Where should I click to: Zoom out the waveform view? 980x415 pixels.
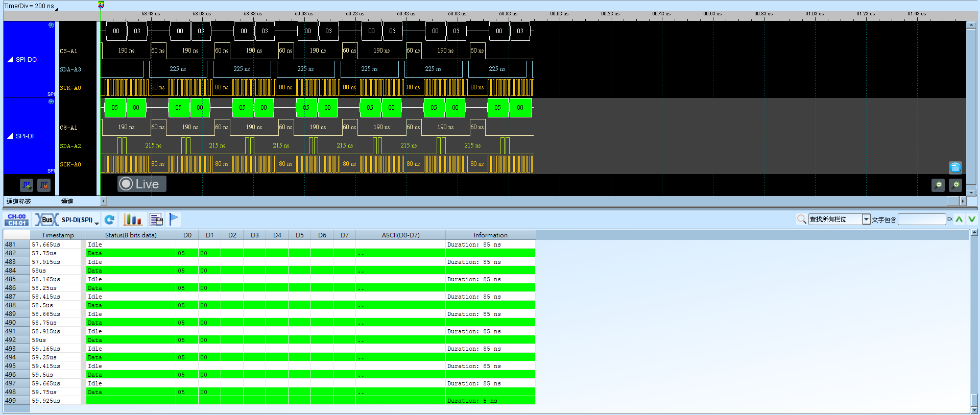(x=938, y=185)
